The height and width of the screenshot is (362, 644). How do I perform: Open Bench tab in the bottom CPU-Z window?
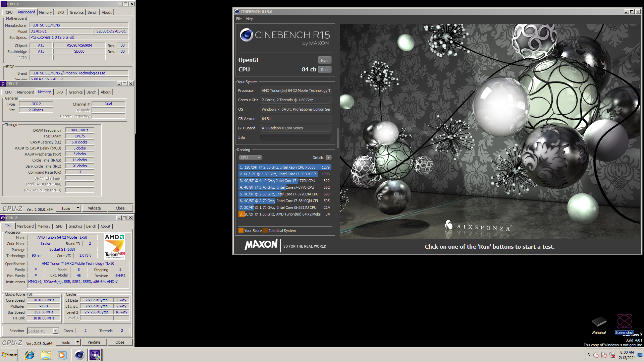[91, 226]
